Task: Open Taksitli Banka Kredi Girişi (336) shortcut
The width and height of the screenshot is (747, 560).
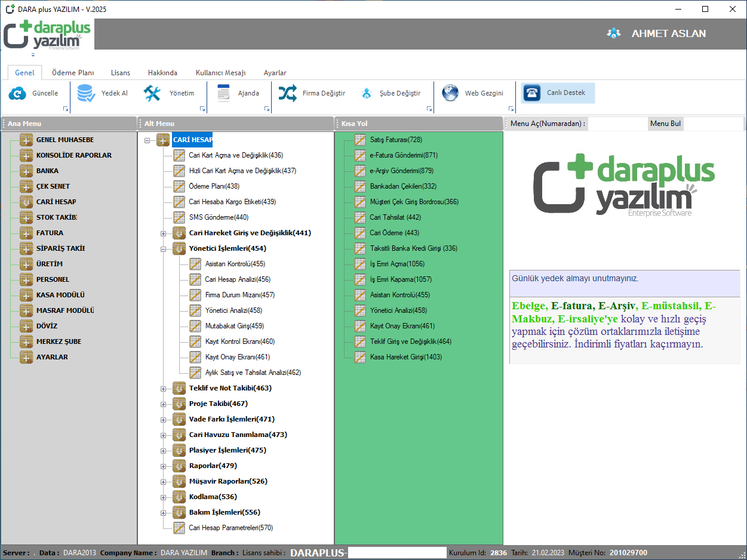Action: pyautogui.click(x=413, y=248)
